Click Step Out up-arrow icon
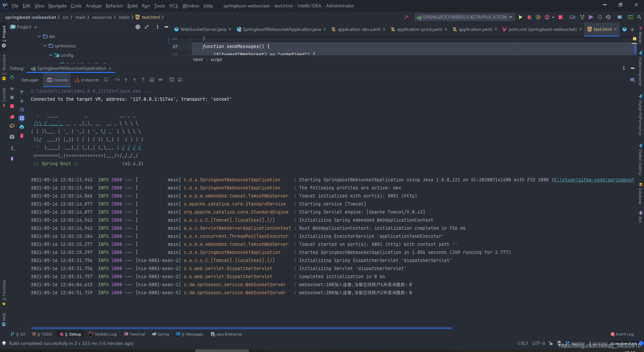The image size is (644, 352). coord(143,80)
